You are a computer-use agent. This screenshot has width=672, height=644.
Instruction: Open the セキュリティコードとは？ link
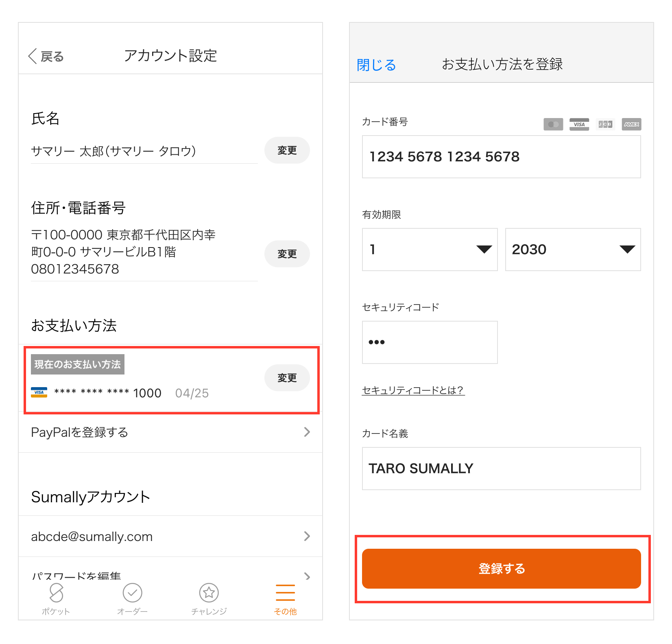click(412, 390)
